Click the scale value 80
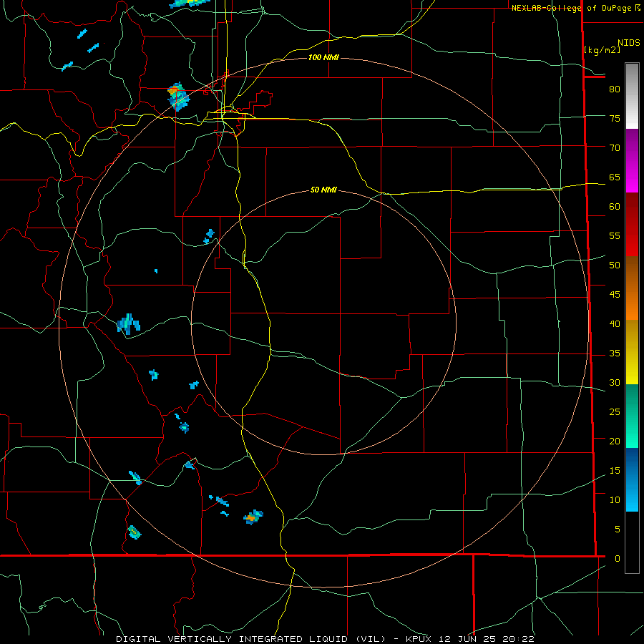Viewport: 644px width, 644px height. [x=615, y=89]
